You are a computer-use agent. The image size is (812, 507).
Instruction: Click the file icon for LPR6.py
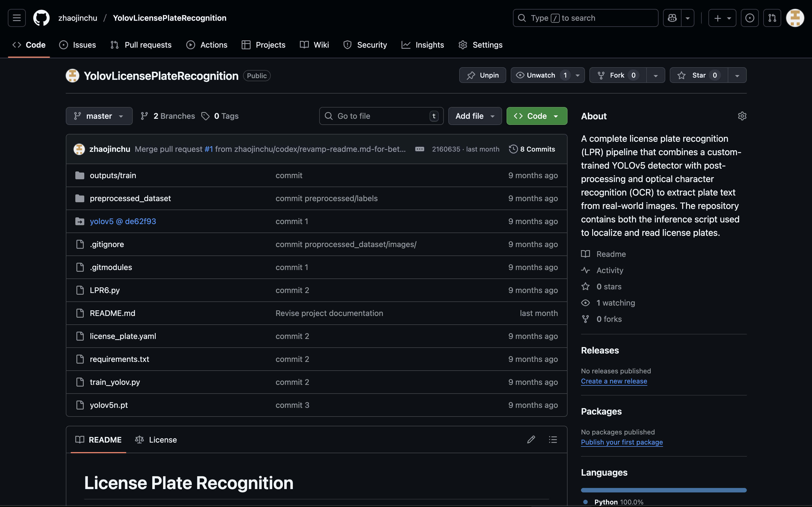tap(80, 290)
